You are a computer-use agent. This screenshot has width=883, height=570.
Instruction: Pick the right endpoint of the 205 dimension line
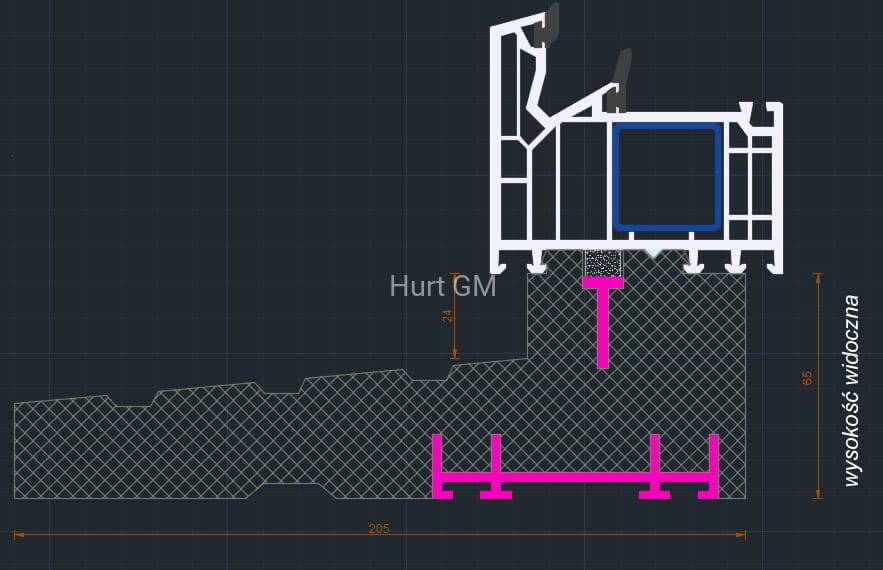(x=745, y=535)
